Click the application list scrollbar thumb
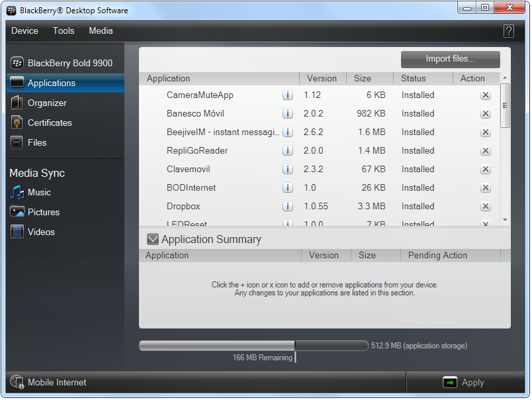 (505, 105)
